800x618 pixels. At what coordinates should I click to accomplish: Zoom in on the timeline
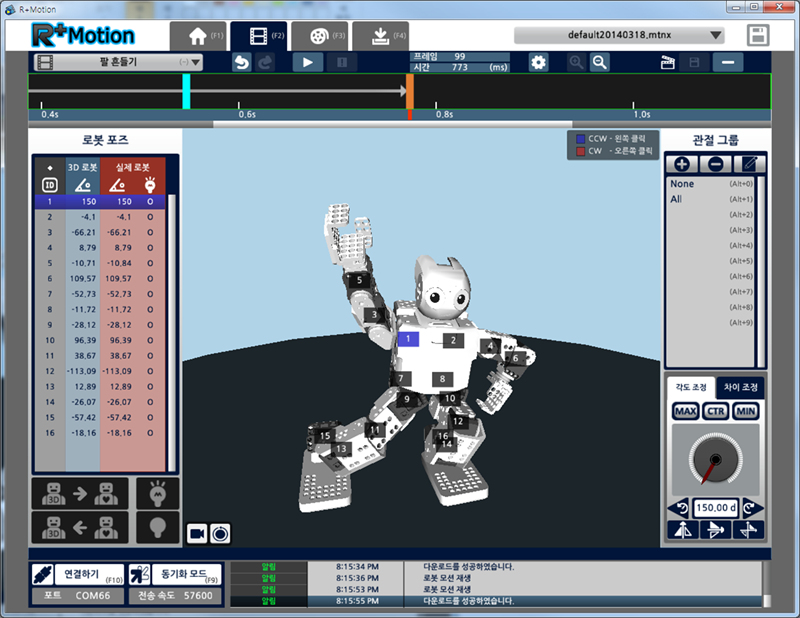coord(576,62)
